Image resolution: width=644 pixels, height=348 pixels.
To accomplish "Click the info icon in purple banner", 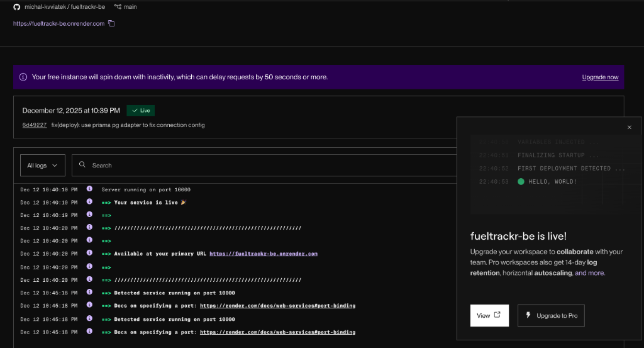I will click(23, 77).
